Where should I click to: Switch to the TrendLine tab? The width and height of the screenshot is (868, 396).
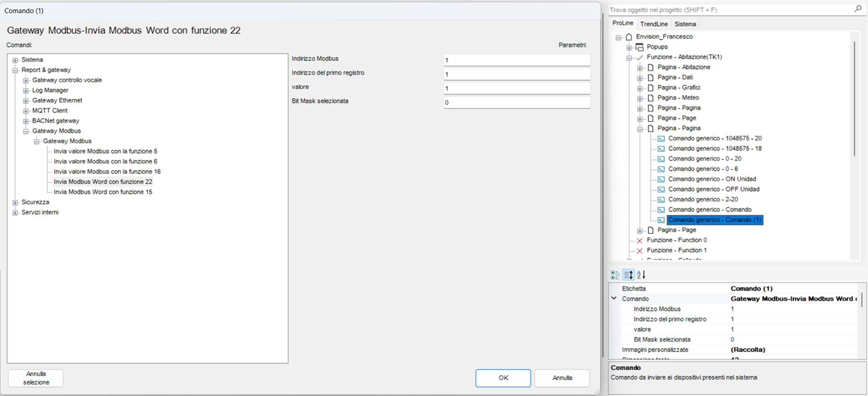pos(654,24)
